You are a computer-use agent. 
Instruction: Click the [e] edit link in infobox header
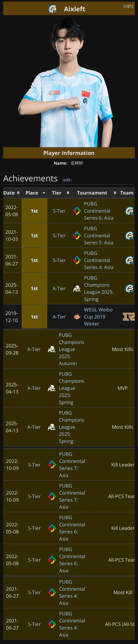[126, 6]
